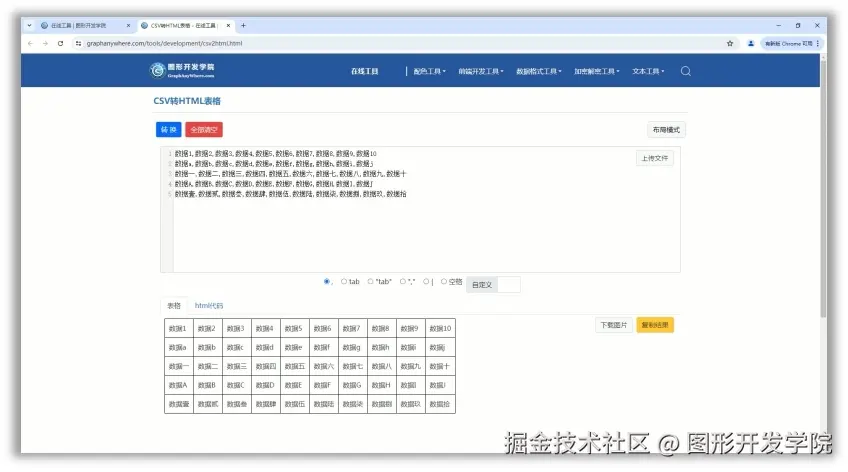848x472 pixels.
Task: Select the quoted "," delimiter option
Action: tap(402, 281)
